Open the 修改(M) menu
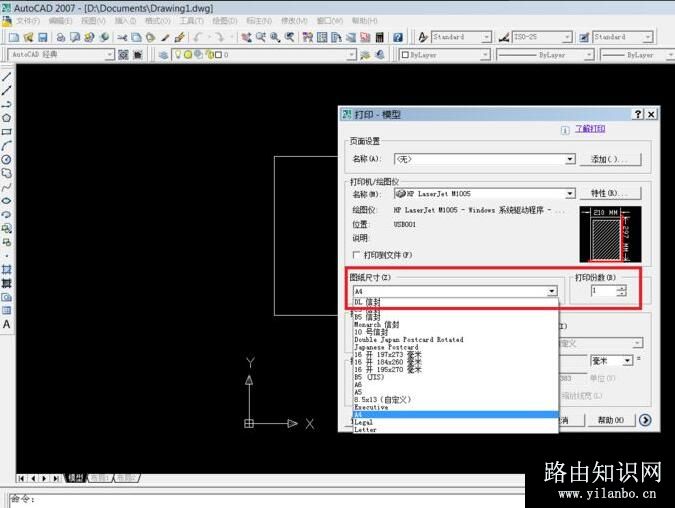Viewport: 675px width, 508px height. coord(294,21)
